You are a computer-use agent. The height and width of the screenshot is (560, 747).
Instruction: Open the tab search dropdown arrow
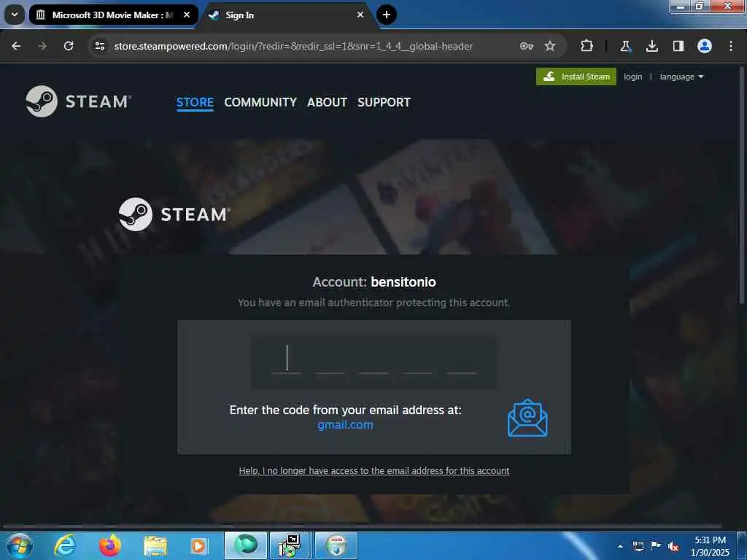pos(15,15)
